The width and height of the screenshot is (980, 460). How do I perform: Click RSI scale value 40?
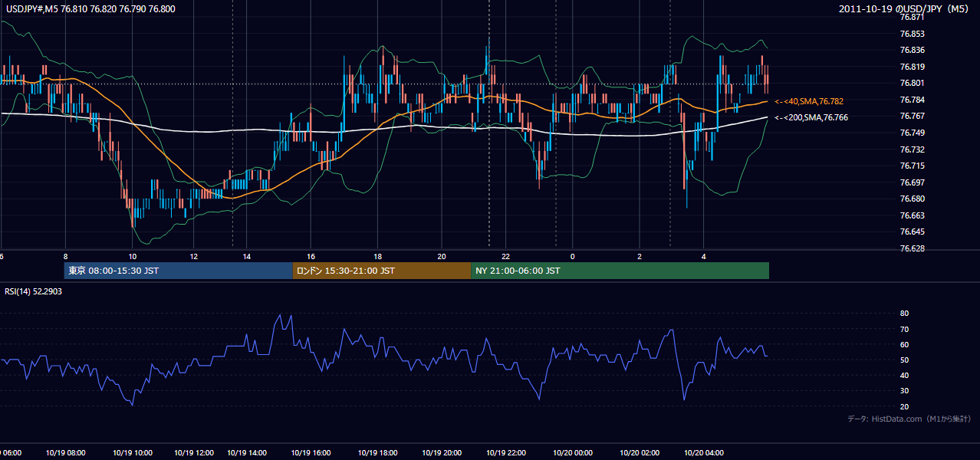point(905,376)
